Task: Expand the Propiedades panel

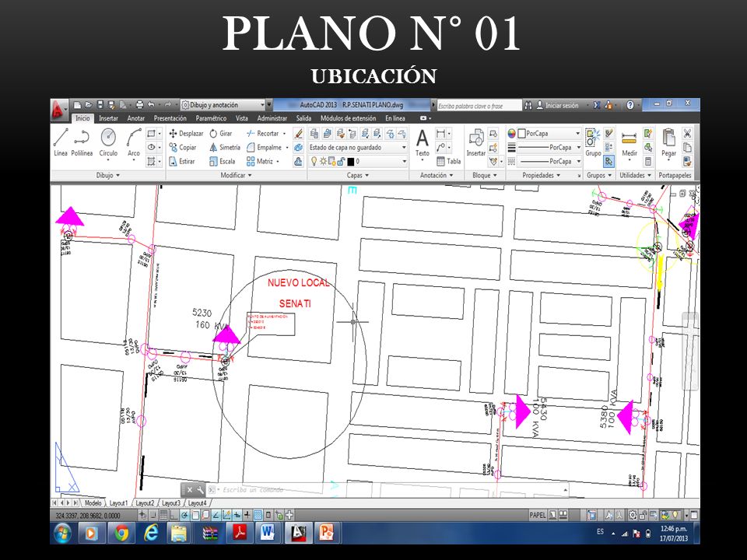Action: tap(542, 175)
